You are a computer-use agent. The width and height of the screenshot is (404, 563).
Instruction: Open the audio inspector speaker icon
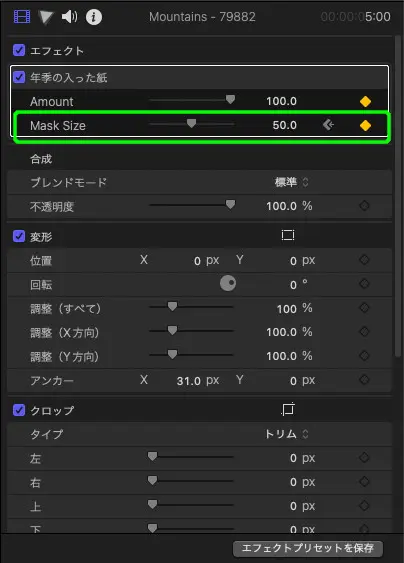click(69, 17)
